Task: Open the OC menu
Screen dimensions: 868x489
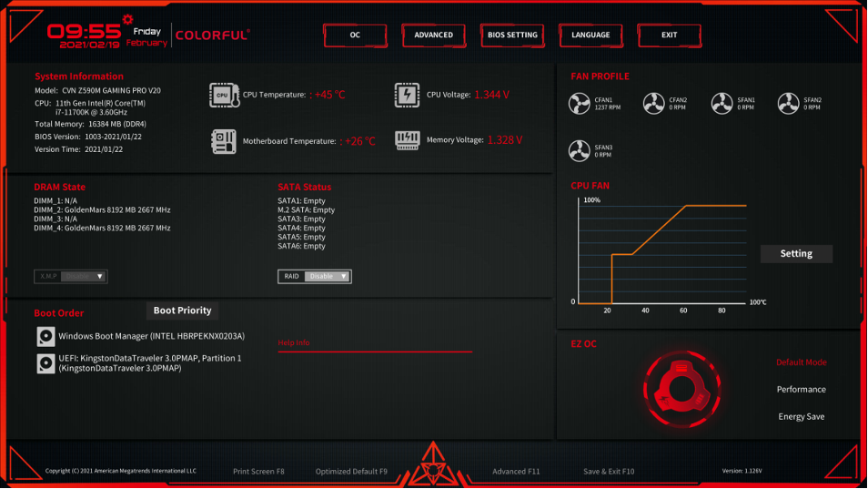Action: click(x=355, y=35)
